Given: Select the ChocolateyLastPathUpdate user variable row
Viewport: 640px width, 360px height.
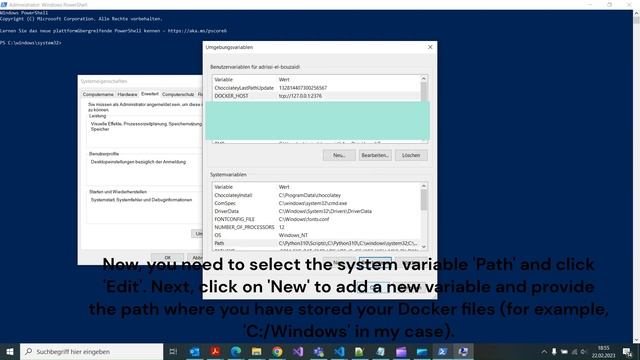Looking at the screenshot, I should tap(316, 88).
